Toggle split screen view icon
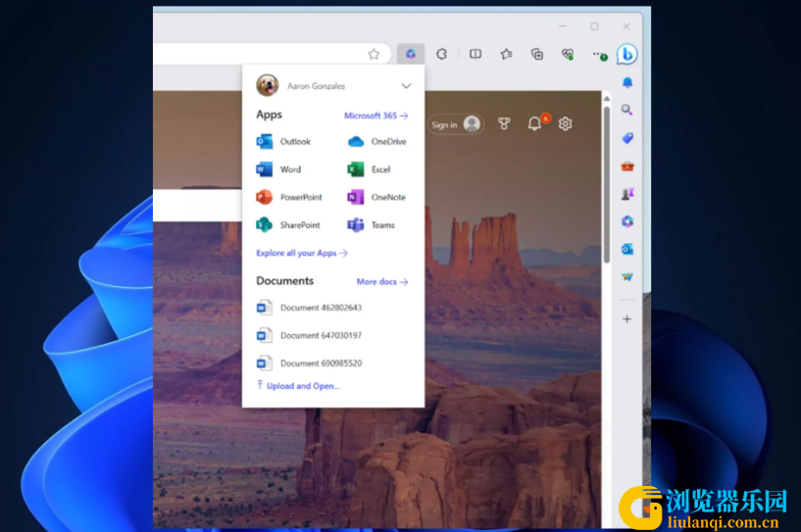This screenshot has width=801, height=532. tap(476, 54)
